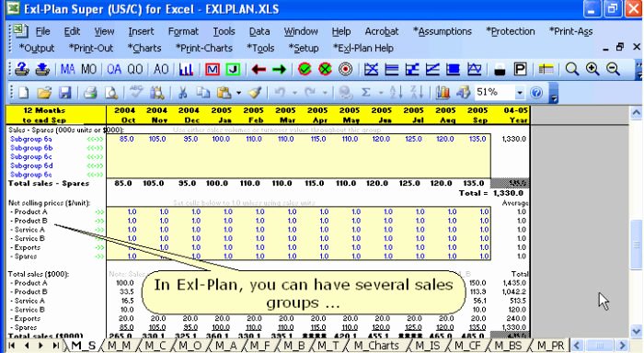The height and width of the screenshot is (353, 644).
Task: Click the red left arrow icon
Action: 259,69
